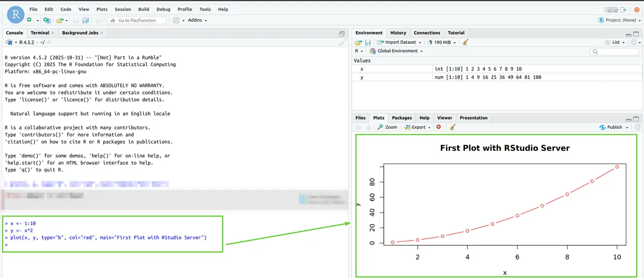
Task: Click the Create a Project icon
Action: [x=47, y=20]
